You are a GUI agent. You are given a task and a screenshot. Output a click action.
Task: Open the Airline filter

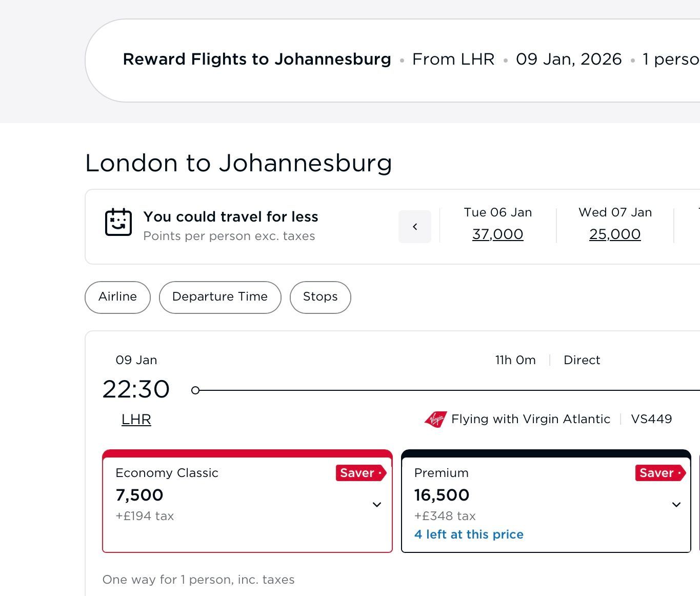click(117, 297)
